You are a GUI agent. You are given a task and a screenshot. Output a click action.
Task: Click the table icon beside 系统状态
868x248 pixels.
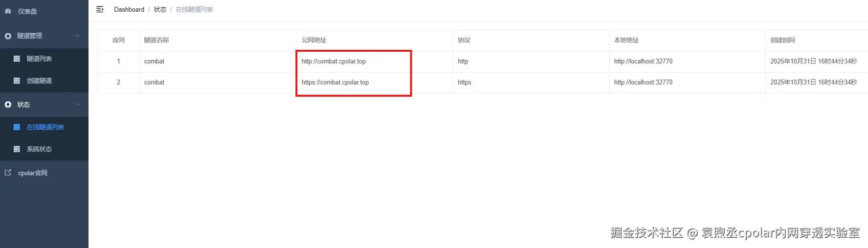click(17, 149)
